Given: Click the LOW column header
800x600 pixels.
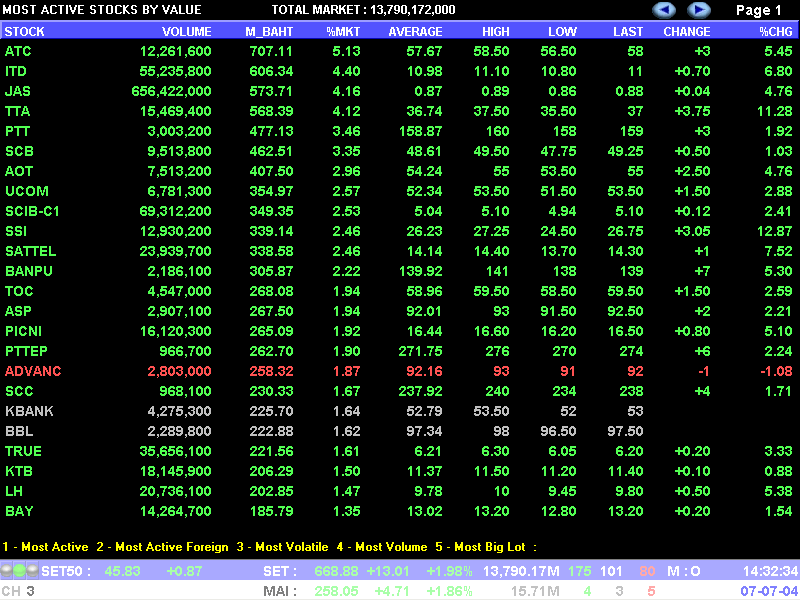Looking at the screenshot, I should [x=563, y=32].
